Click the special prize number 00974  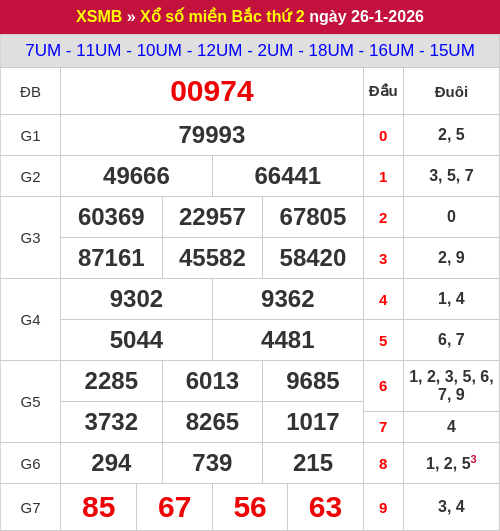click(x=212, y=91)
